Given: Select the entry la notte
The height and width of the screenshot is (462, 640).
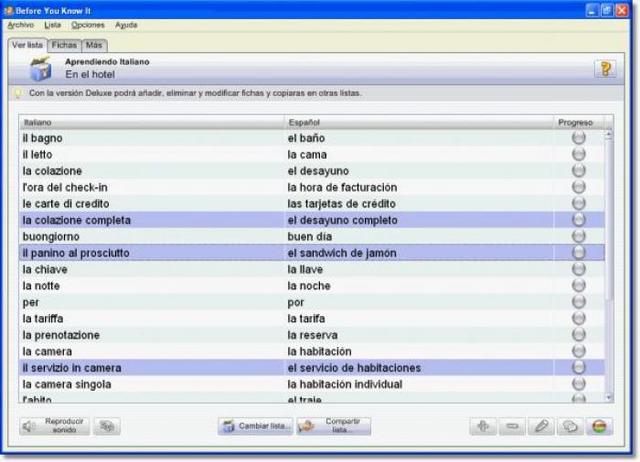Looking at the screenshot, I should pyautogui.click(x=41, y=286).
